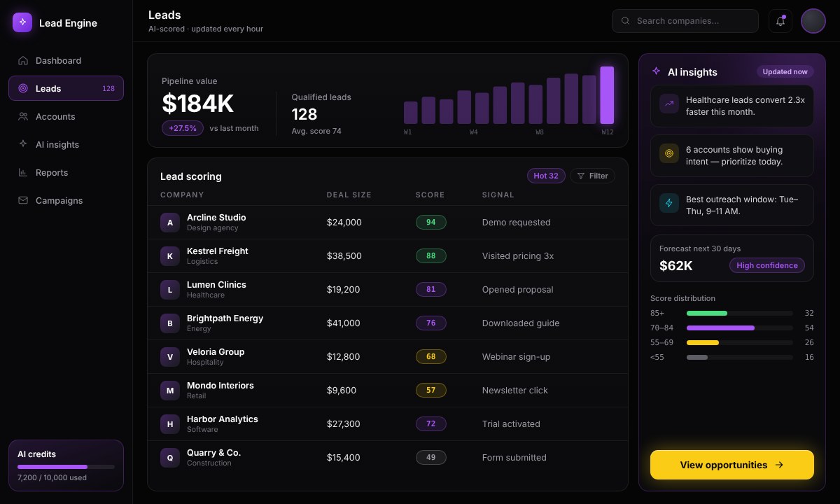Click the <55 score distribution bar

click(739, 357)
